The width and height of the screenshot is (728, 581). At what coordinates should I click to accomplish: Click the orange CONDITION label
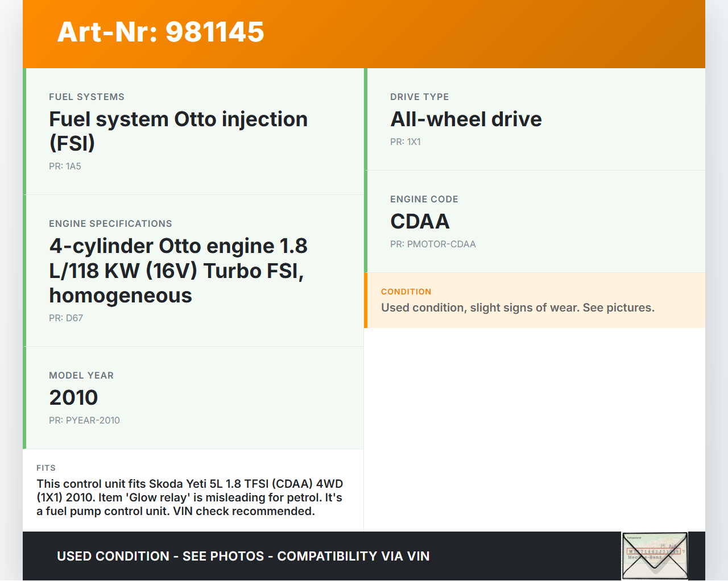[x=406, y=292]
